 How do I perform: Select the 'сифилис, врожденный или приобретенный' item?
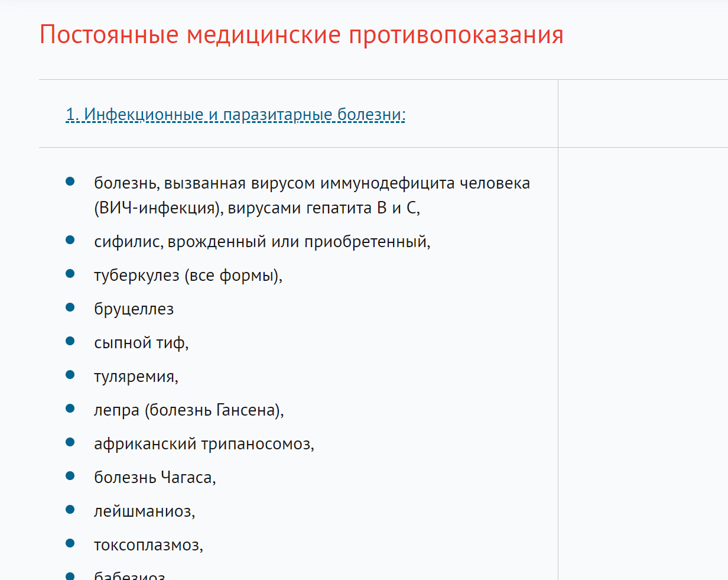[262, 241]
